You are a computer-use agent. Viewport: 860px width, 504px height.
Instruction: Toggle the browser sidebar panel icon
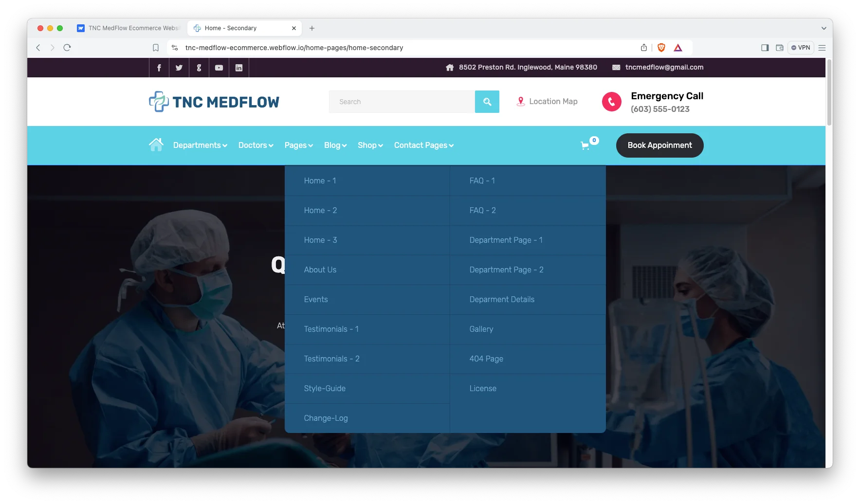[x=765, y=48]
